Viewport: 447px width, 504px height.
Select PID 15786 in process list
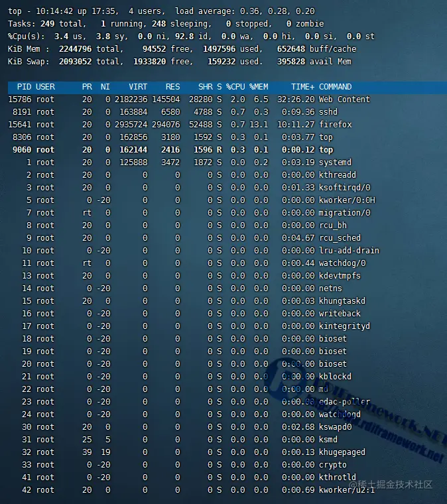coord(20,99)
